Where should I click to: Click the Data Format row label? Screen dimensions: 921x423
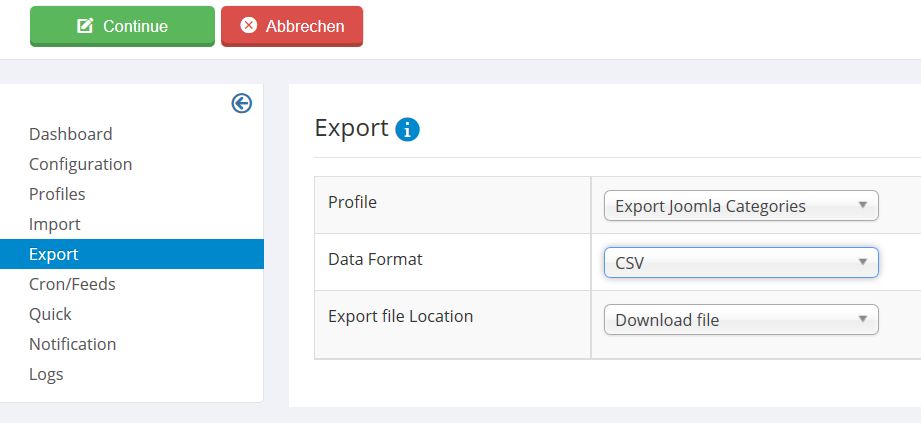tap(375, 259)
